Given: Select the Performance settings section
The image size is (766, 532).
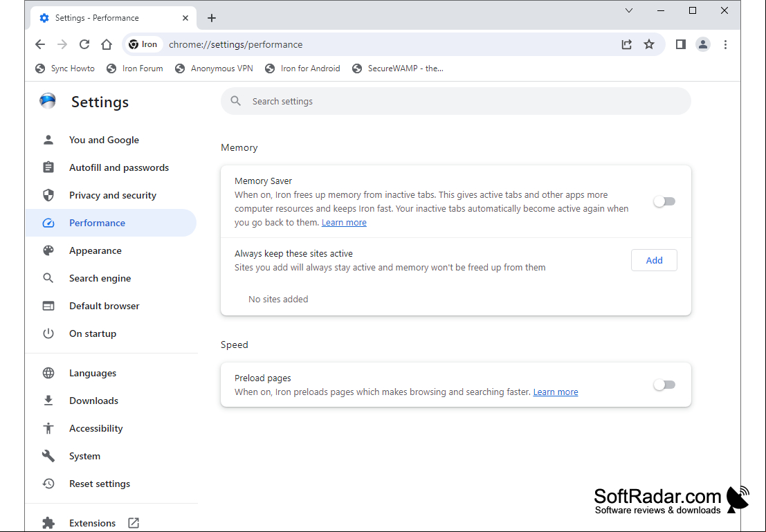Looking at the screenshot, I should (111, 223).
